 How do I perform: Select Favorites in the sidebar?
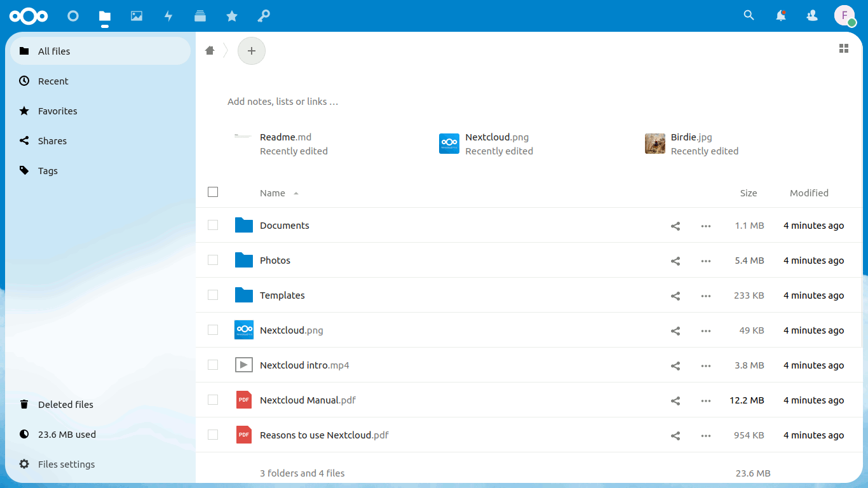(x=57, y=111)
